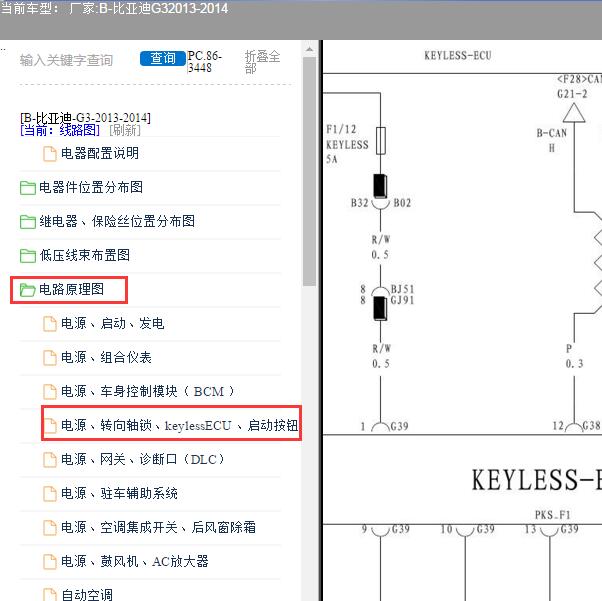Click page icon beside 驻车辅助系统
Viewport: 602px width, 601px height.
tap(50, 493)
